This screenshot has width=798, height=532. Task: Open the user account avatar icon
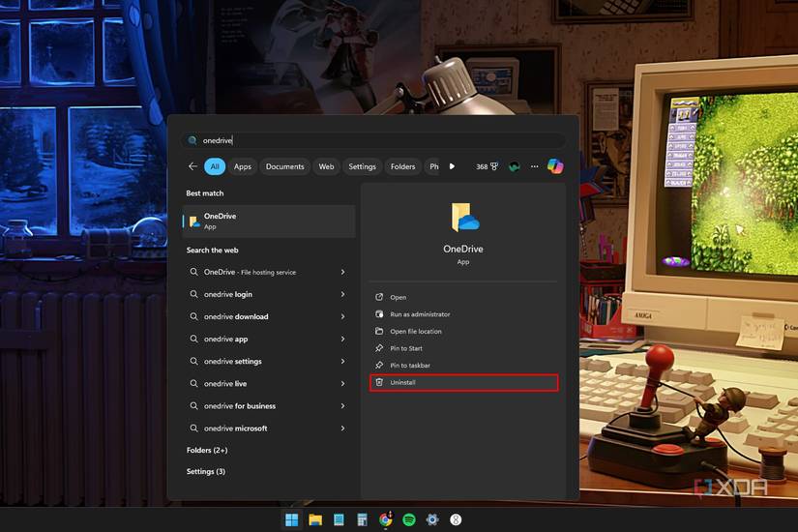tap(514, 166)
